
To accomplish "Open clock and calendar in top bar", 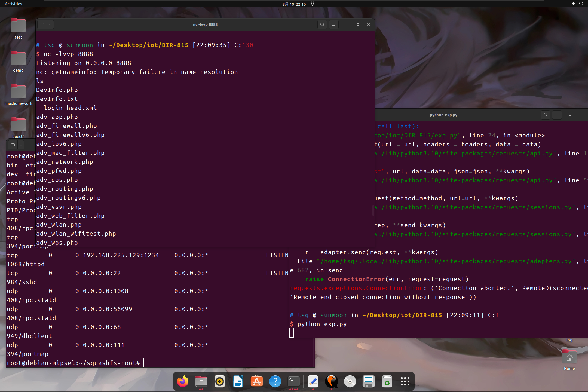I will coord(294,4).
